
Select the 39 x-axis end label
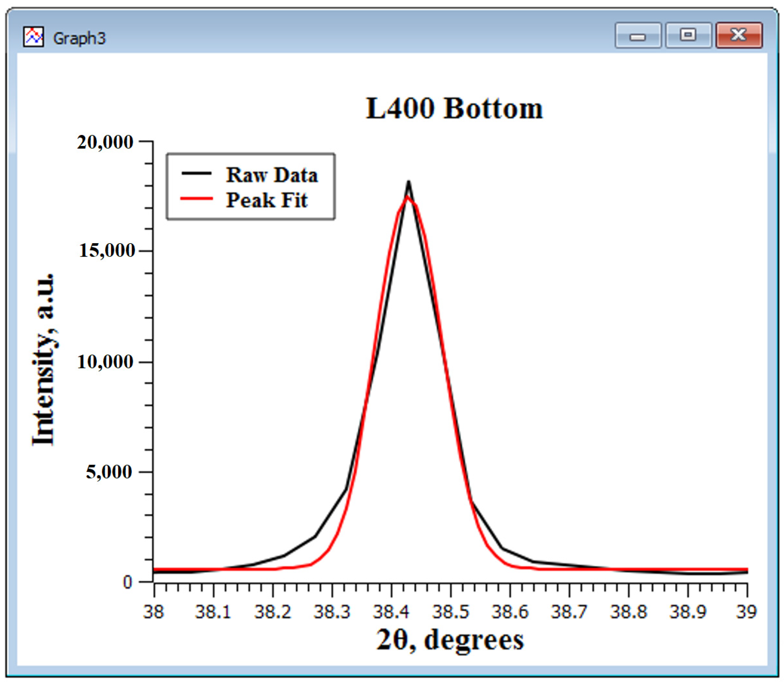pos(746,612)
